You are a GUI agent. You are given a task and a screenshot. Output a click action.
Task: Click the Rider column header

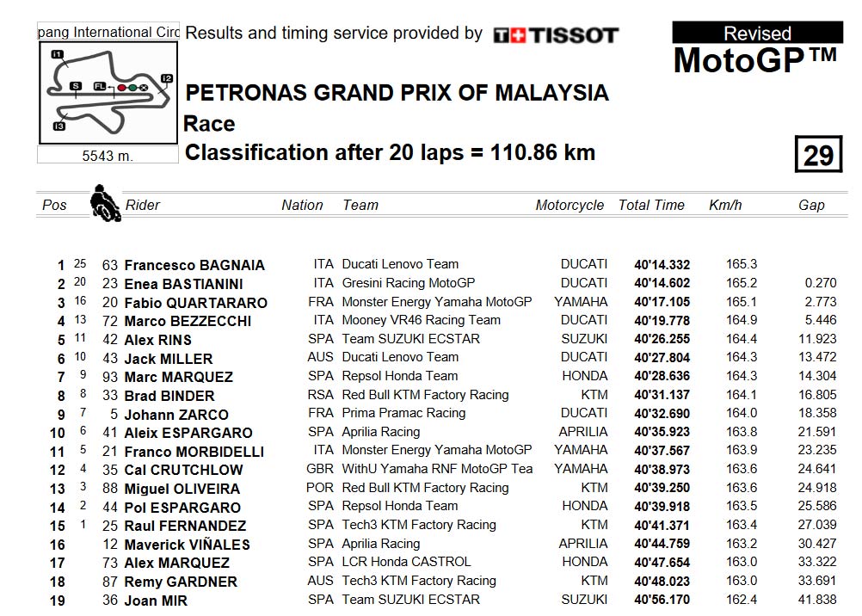[x=143, y=205]
